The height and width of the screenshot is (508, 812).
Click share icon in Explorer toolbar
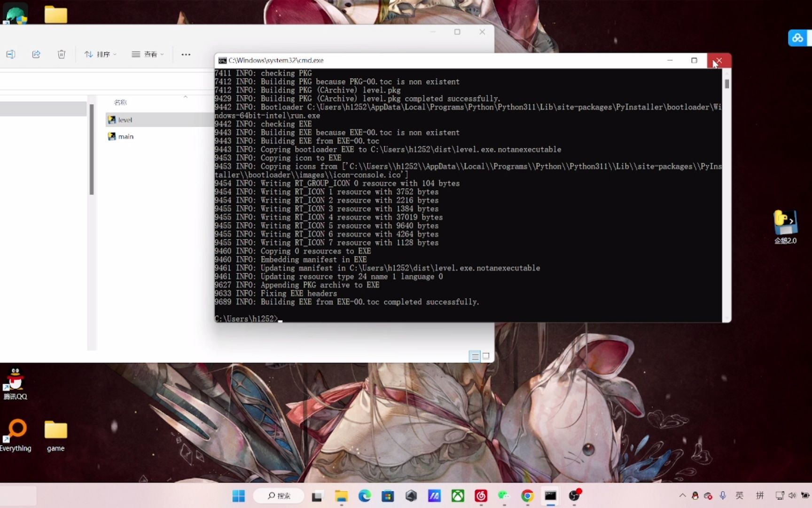point(36,54)
